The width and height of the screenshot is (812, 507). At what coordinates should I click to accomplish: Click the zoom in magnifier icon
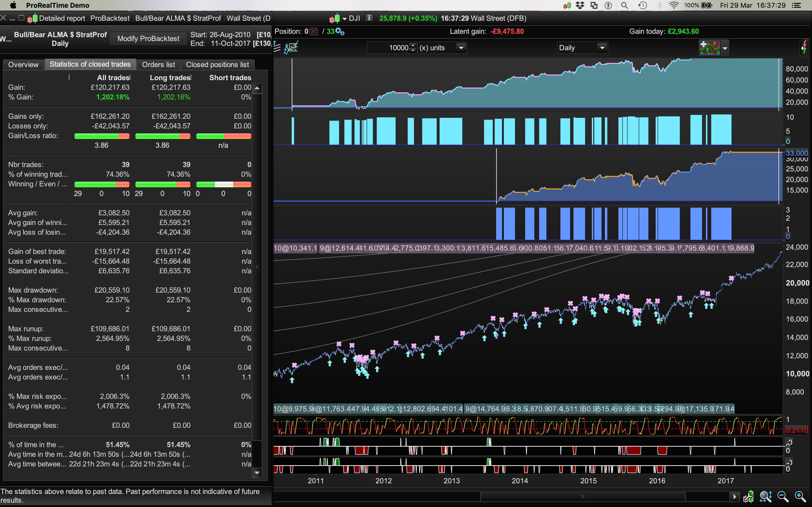pyautogui.click(x=800, y=497)
